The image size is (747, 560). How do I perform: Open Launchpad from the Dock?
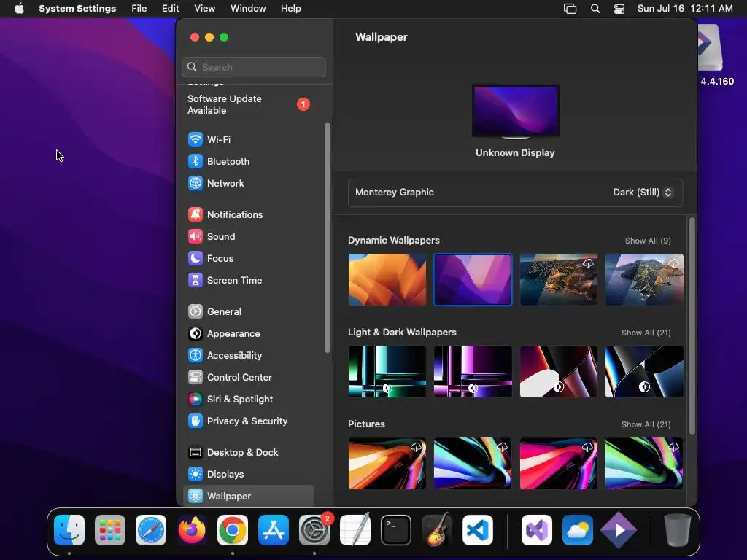pos(110,530)
